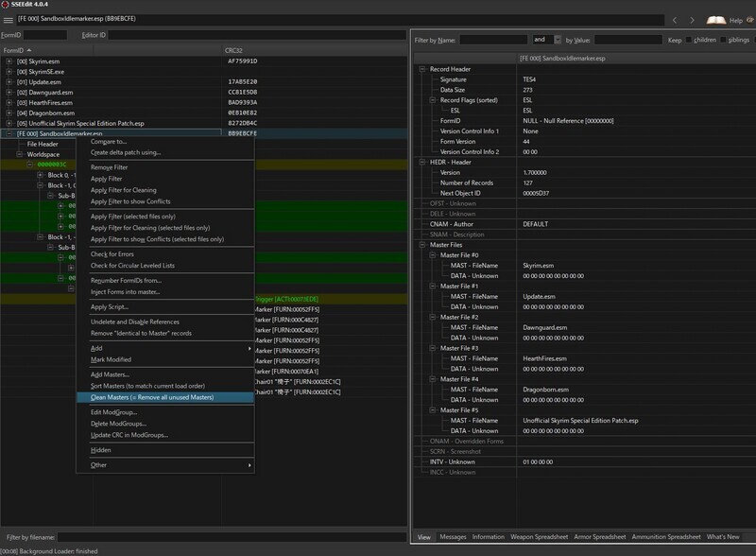Sort by the CRC32 column header

[x=315, y=50]
